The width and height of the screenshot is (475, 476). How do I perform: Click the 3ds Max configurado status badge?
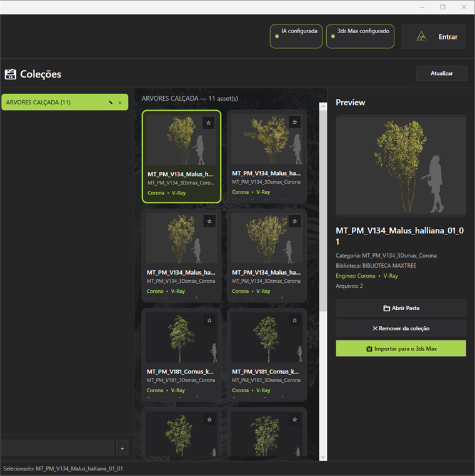pyautogui.click(x=360, y=36)
